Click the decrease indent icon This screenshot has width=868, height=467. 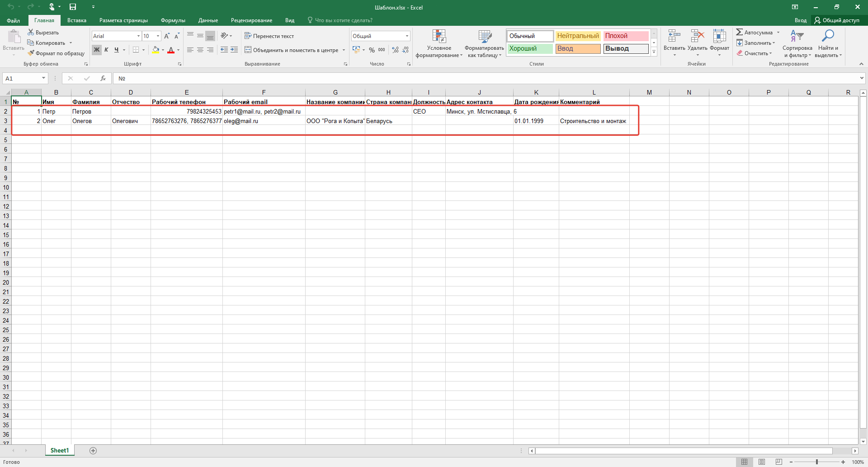coord(224,50)
